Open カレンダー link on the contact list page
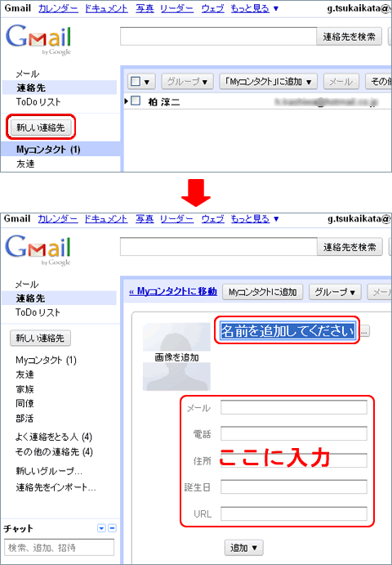 coord(58,8)
